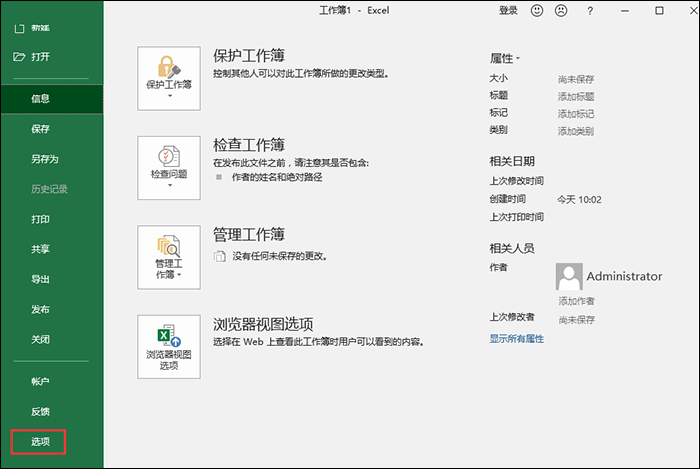Click the Login (登录) button in title bar

pos(508,10)
